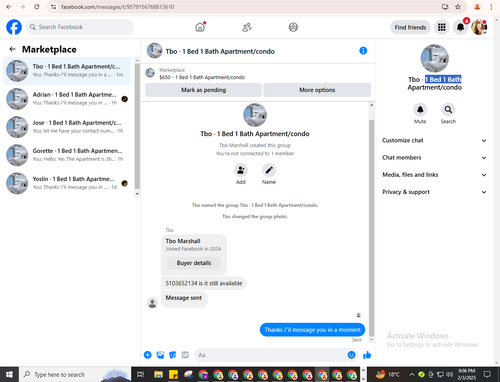
Task: Click the chat messages vertical scrollbar
Action: (x=371, y=228)
